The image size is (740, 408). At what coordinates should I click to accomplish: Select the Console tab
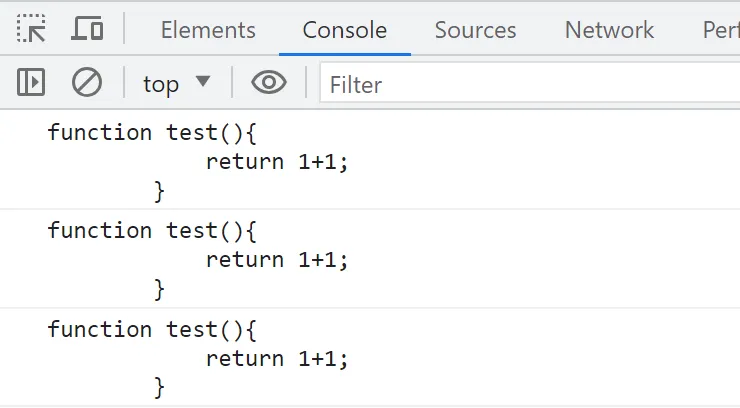pos(344,30)
